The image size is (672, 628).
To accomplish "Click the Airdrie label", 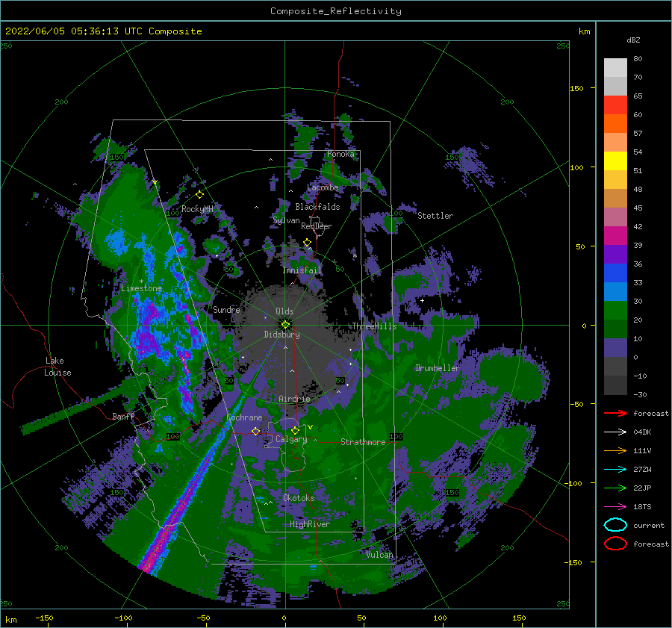I will [x=294, y=399].
